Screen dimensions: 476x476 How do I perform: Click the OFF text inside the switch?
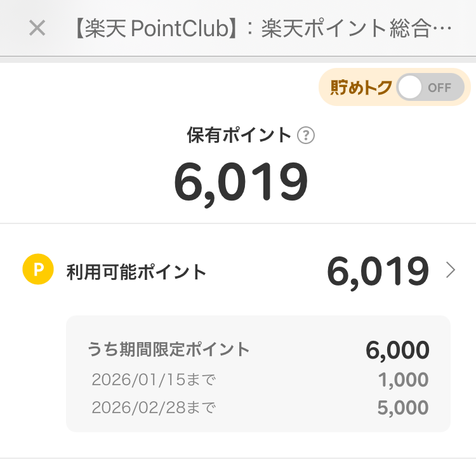pos(439,88)
